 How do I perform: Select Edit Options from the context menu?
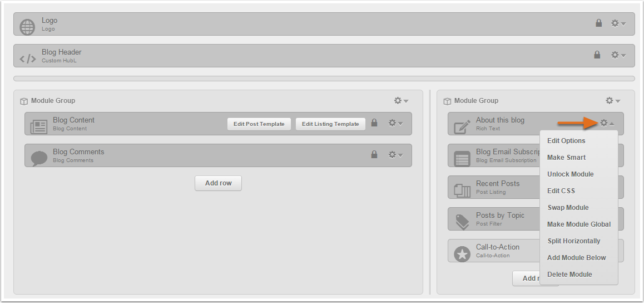(566, 141)
